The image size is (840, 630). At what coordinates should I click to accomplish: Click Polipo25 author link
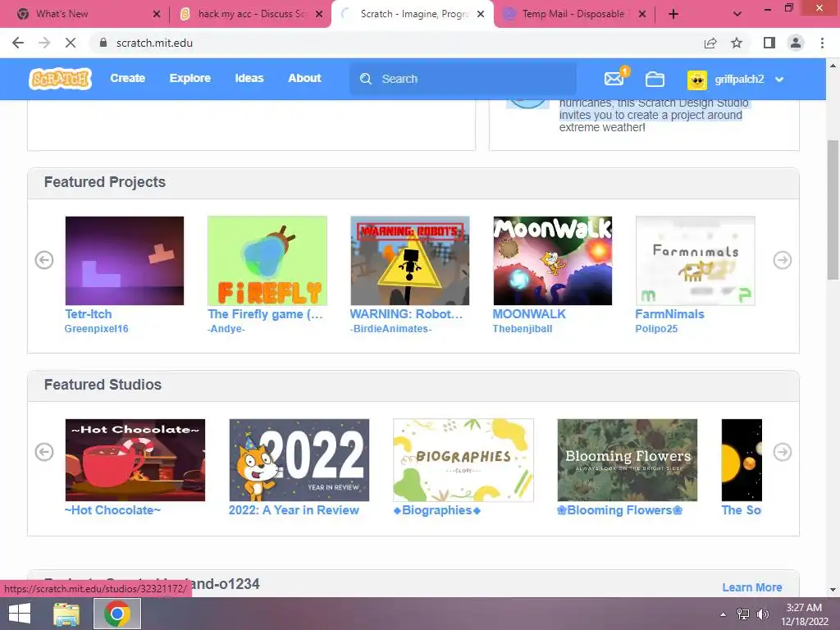click(x=656, y=329)
